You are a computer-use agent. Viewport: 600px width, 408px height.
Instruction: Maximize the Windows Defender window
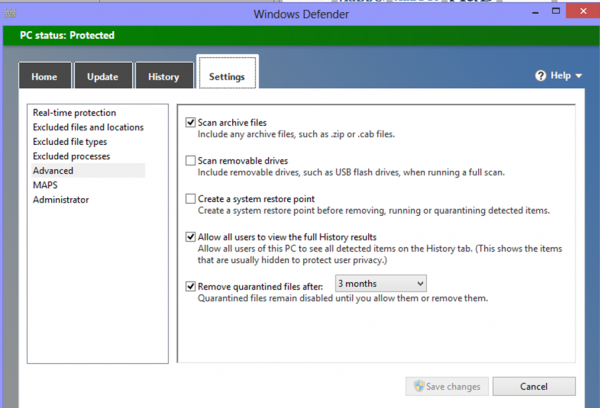click(x=556, y=11)
